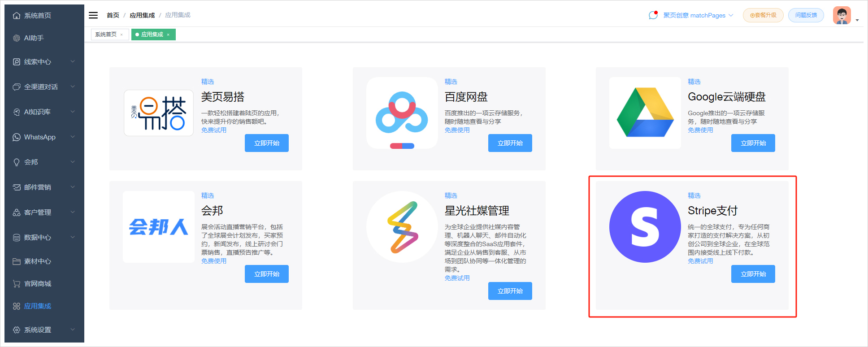
Task: Click the Stripe支付 card title
Action: [713, 211]
